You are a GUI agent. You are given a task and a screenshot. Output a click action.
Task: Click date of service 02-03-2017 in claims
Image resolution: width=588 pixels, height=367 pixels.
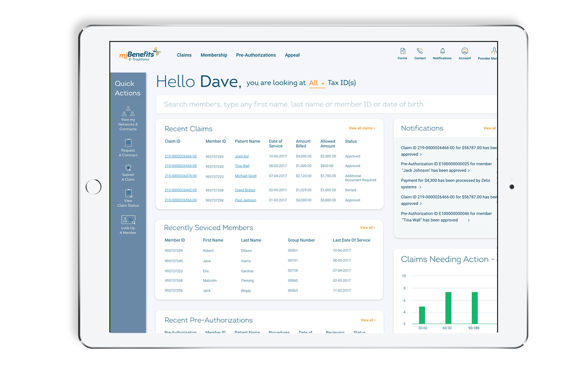pos(278,190)
